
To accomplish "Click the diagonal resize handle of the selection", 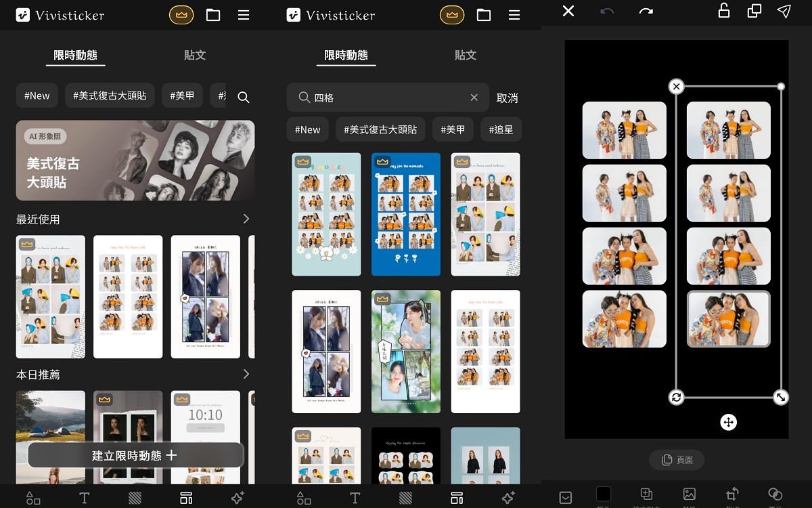I will tap(781, 398).
